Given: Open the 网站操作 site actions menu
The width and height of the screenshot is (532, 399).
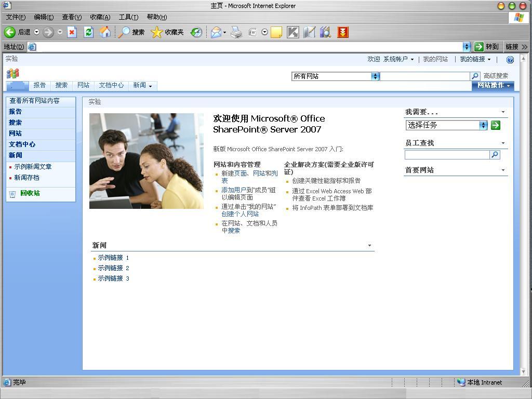Looking at the screenshot, I should point(493,86).
